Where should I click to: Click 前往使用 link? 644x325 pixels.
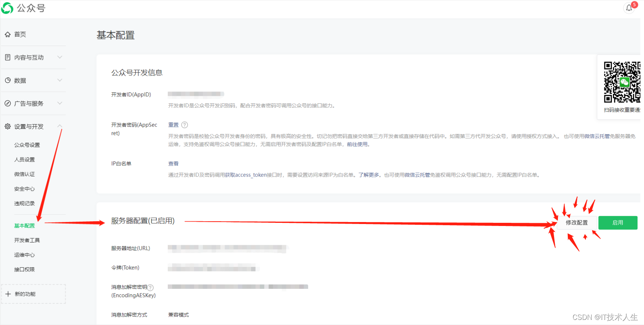pos(357,144)
